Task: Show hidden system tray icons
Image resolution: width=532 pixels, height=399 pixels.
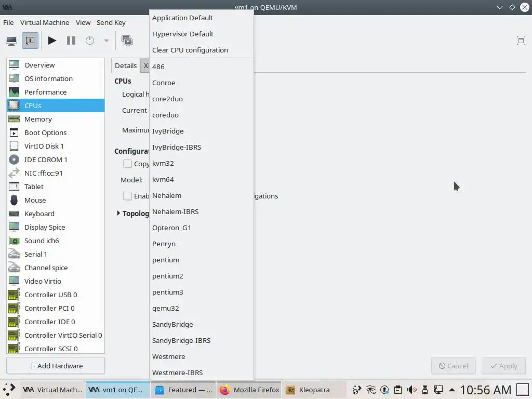Action: 451,390
